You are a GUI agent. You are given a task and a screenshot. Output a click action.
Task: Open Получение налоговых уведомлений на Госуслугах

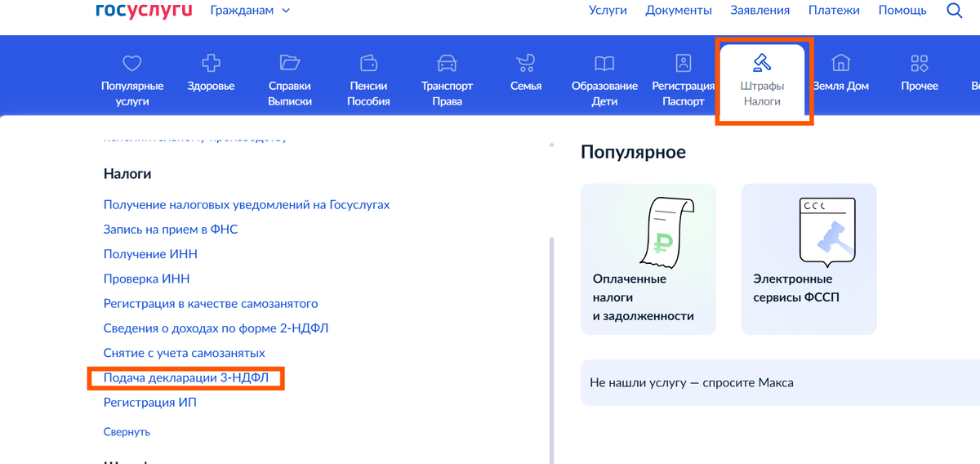(x=247, y=205)
